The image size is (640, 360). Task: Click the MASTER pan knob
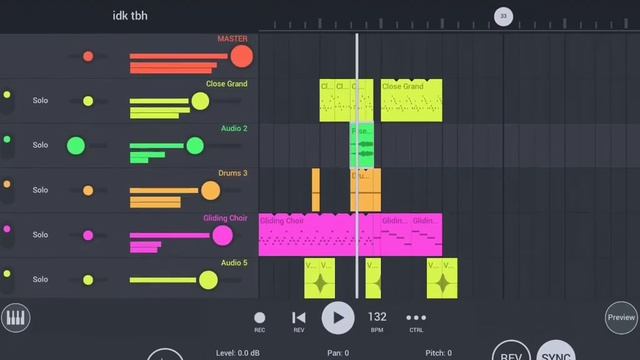tap(88, 56)
